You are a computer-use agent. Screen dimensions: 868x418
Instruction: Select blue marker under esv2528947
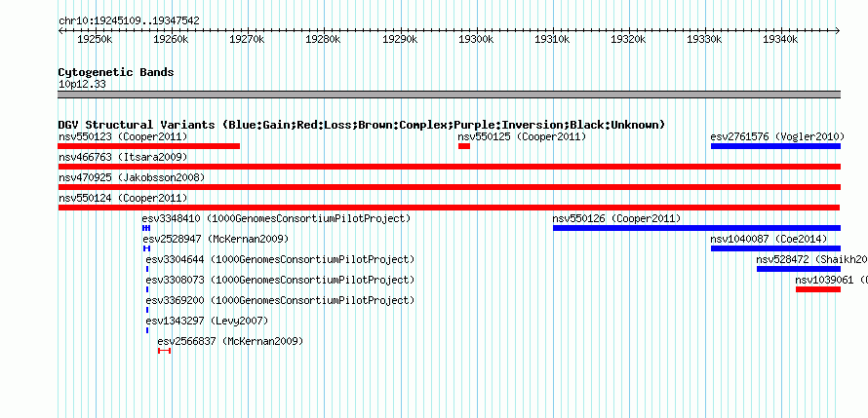tap(146, 248)
